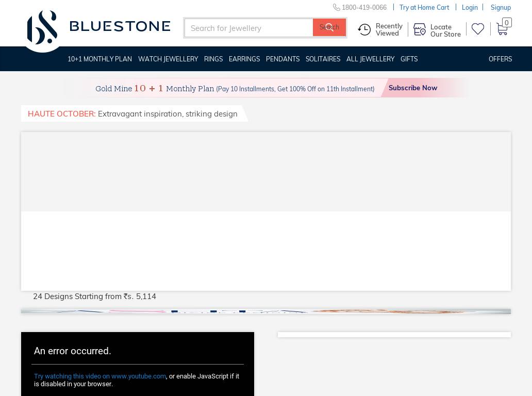
Task: Follow the watch video on youtube.com link
Action: pyautogui.click(x=100, y=376)
